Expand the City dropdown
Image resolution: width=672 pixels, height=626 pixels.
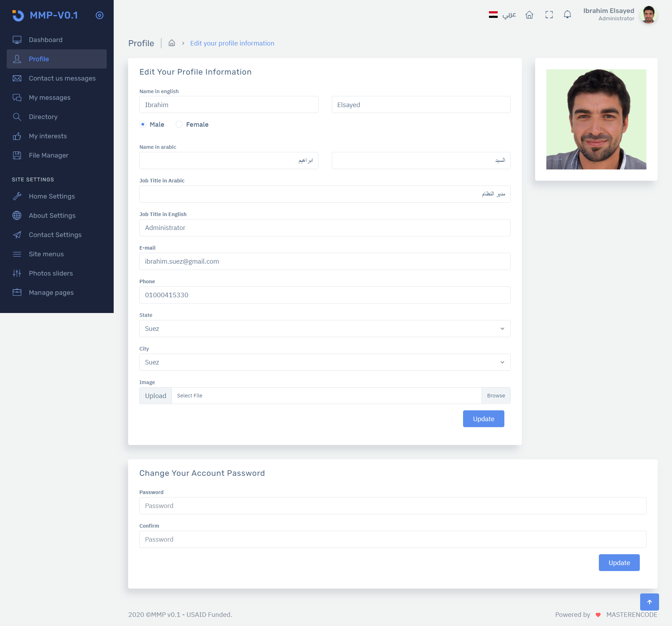(x=324, y=362)
